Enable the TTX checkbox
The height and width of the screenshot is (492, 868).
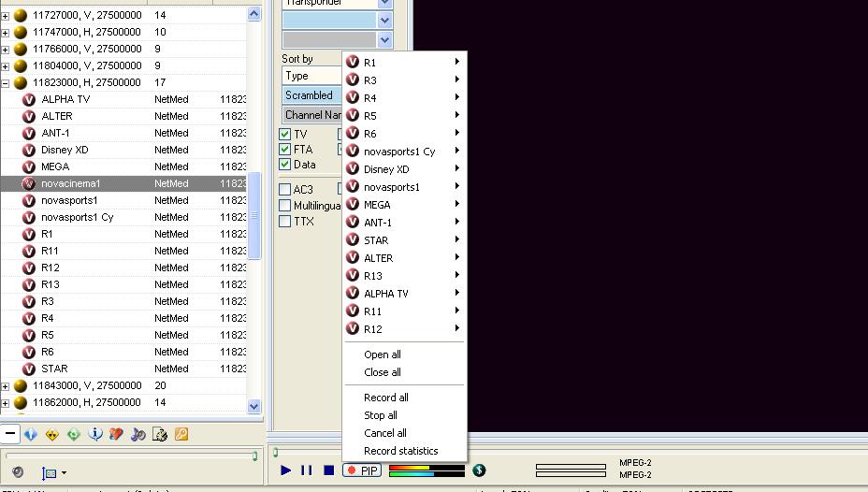click(285, 222)
